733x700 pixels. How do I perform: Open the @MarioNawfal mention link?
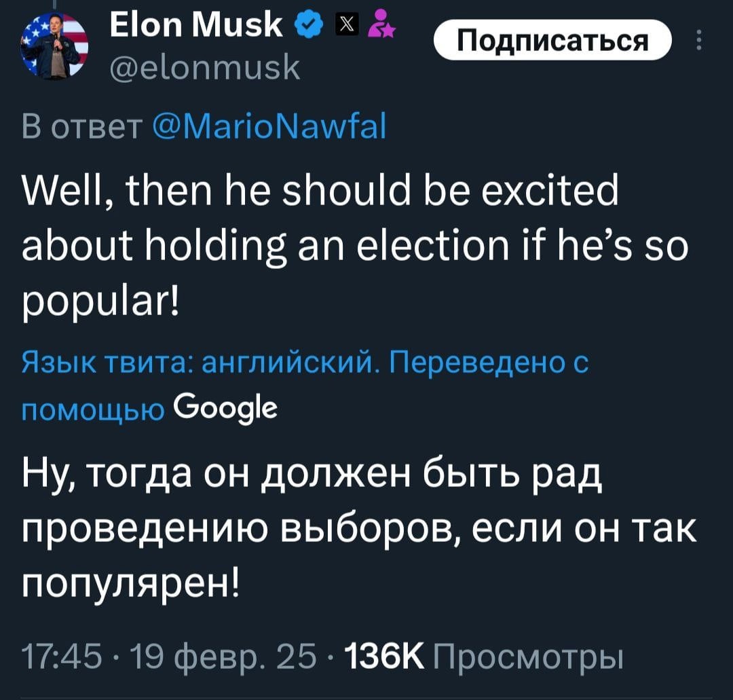pos(271,127)
